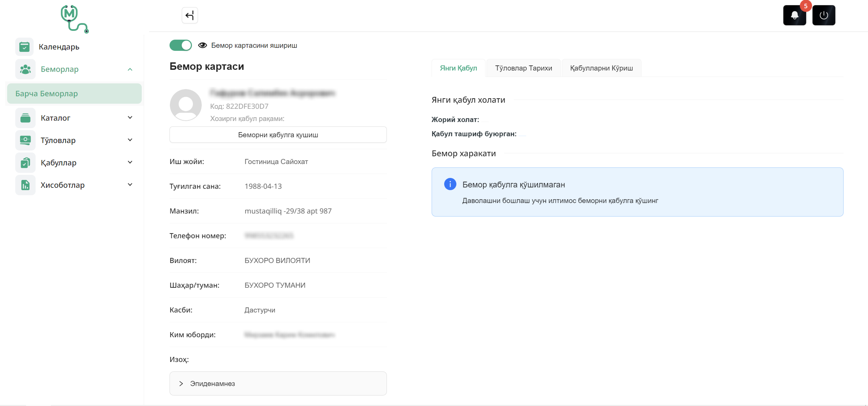
Task: Click the notification bell icon
Action: click(794, 15)
